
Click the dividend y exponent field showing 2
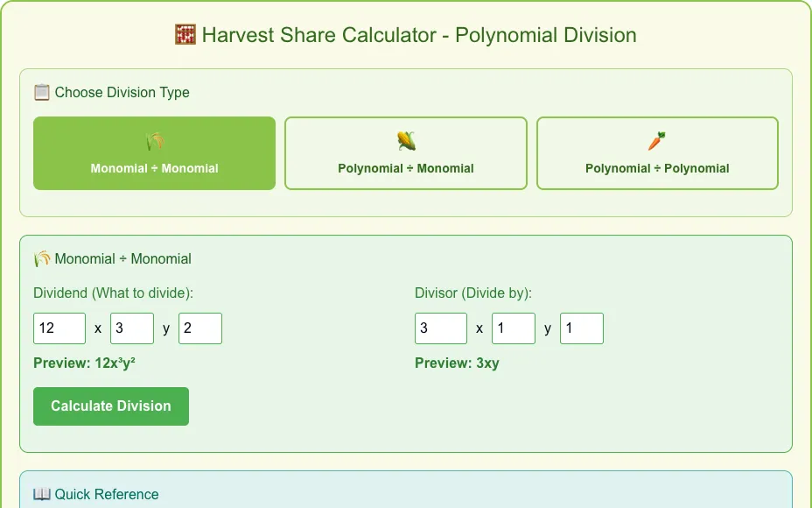(x=200, y=328)
